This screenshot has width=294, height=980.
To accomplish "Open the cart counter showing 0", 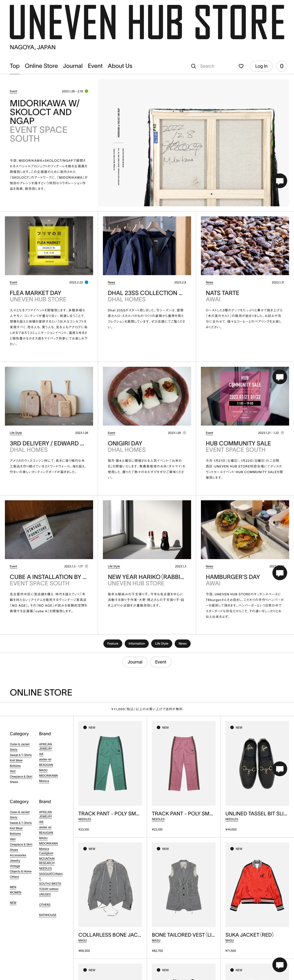I will click(x=282, y=66).
